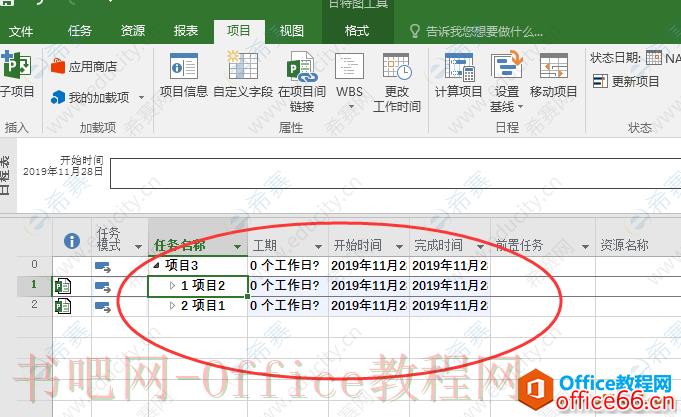This screenshot has height=417, width=681.
Task: Switch to the 视图 ribbon tab
Action: point(292,31)
